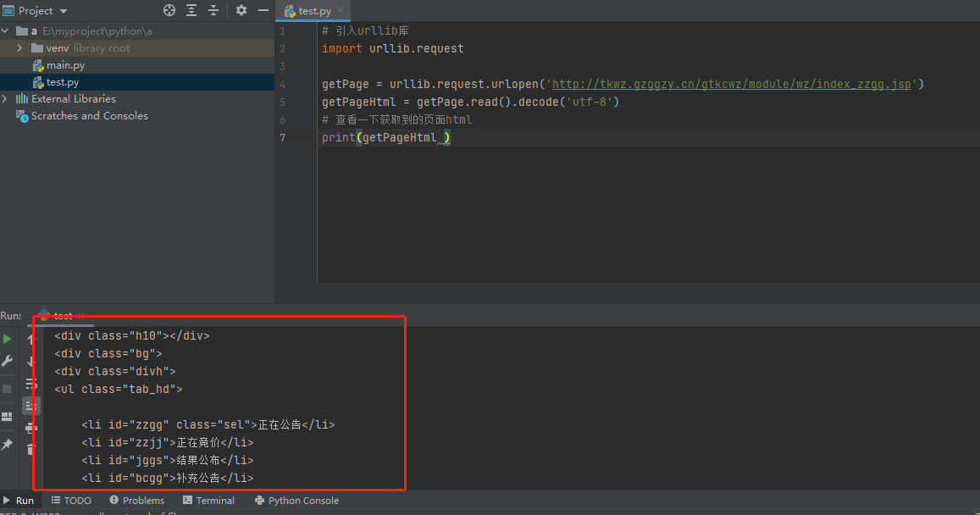Image resolution: width=980 pixels, height=515 pixels.
Task: Clear the console output with trash icon
Action: 31,448
